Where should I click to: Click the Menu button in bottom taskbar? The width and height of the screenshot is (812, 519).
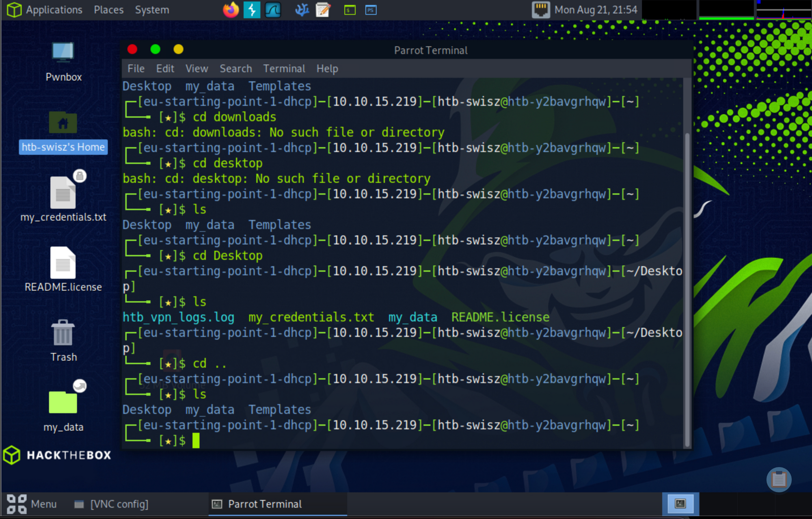click(32, 504)
